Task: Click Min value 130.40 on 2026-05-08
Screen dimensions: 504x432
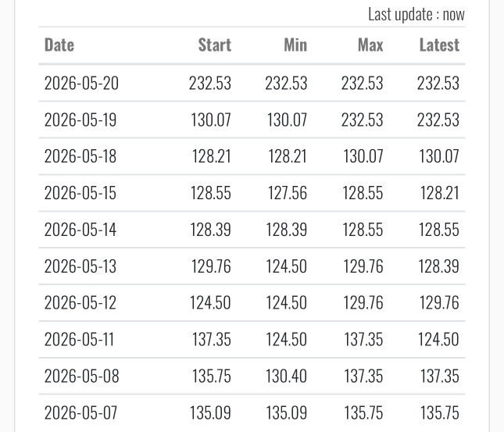Action: coord(286,376)
